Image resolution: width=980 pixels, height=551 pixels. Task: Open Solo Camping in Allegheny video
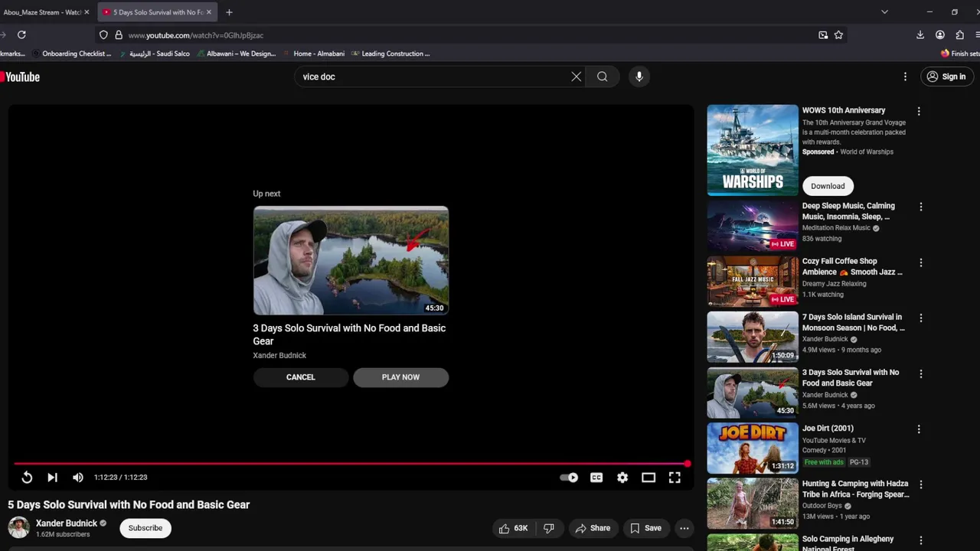(x=848, y=543)
